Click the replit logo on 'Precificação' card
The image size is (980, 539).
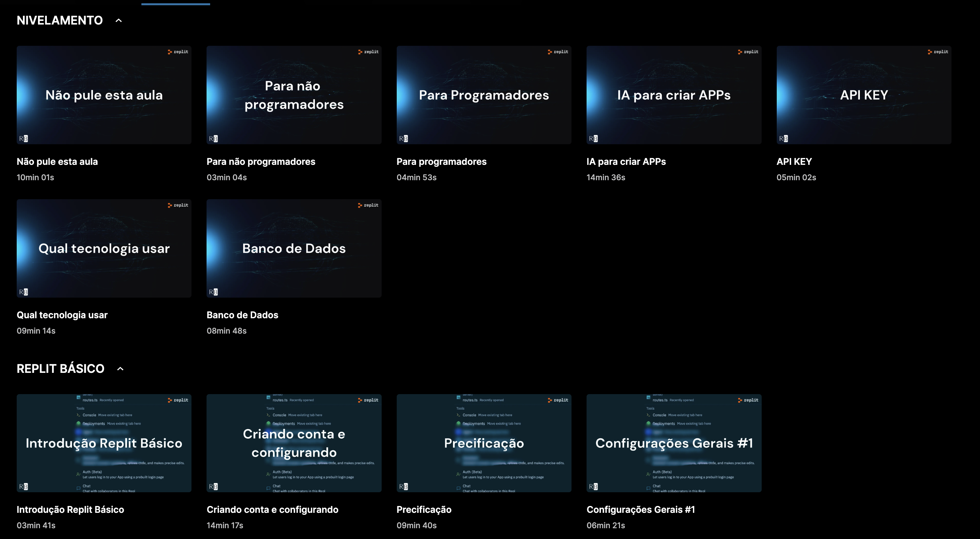coord(558,400)
